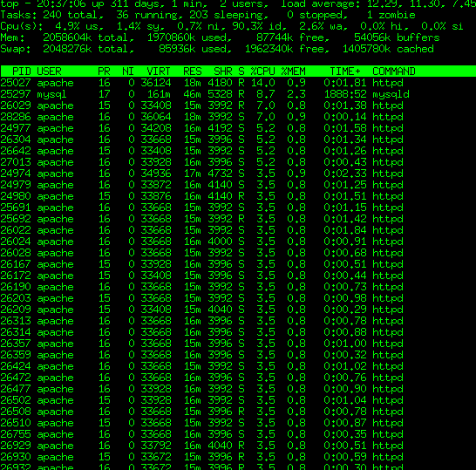Click the PID column header

coord(22,72)
